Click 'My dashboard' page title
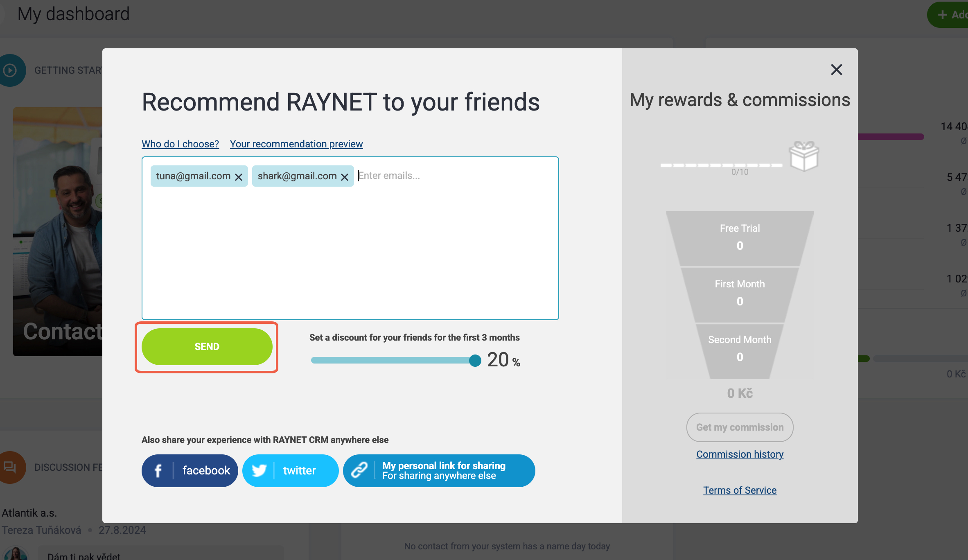 tap(74, 14)
